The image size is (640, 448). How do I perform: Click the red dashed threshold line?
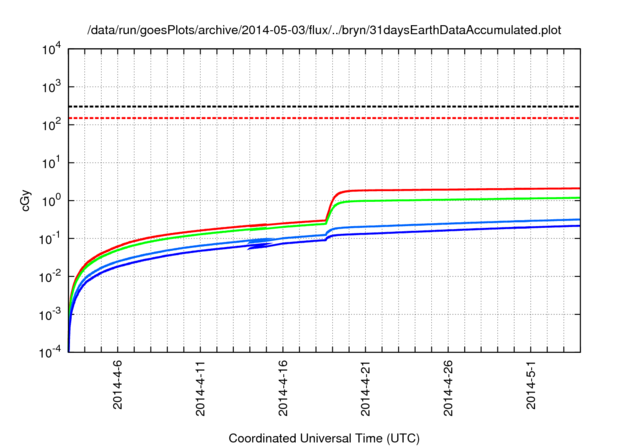tap(324, 118)
